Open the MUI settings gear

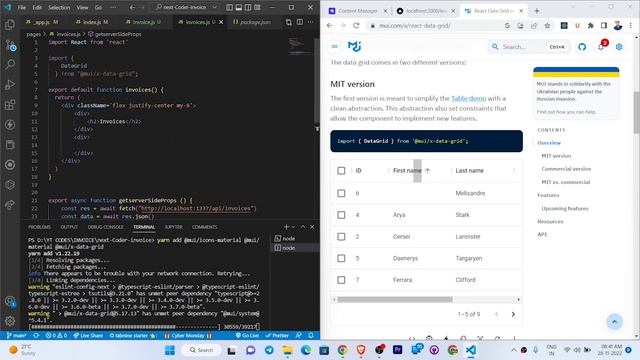coord(619,47)
